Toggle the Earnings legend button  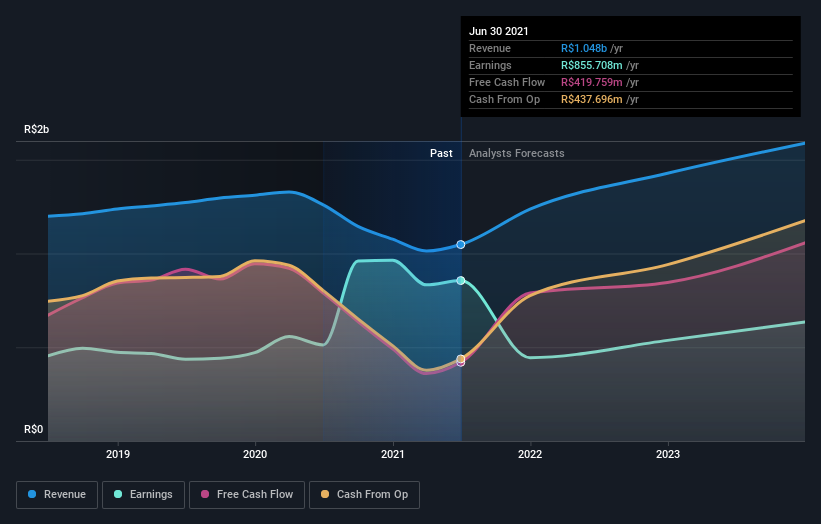point(143,495)
